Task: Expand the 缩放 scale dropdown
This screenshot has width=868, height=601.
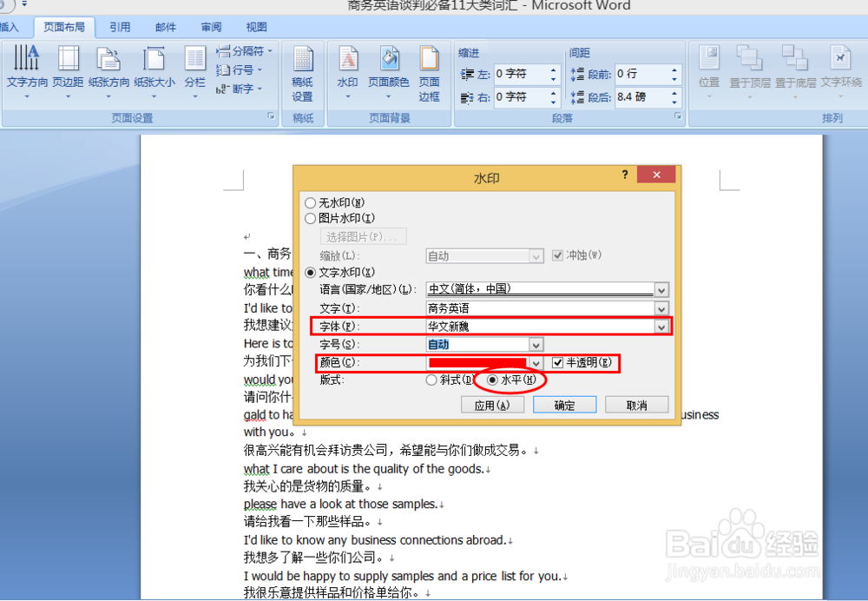Action: point(536,256)
